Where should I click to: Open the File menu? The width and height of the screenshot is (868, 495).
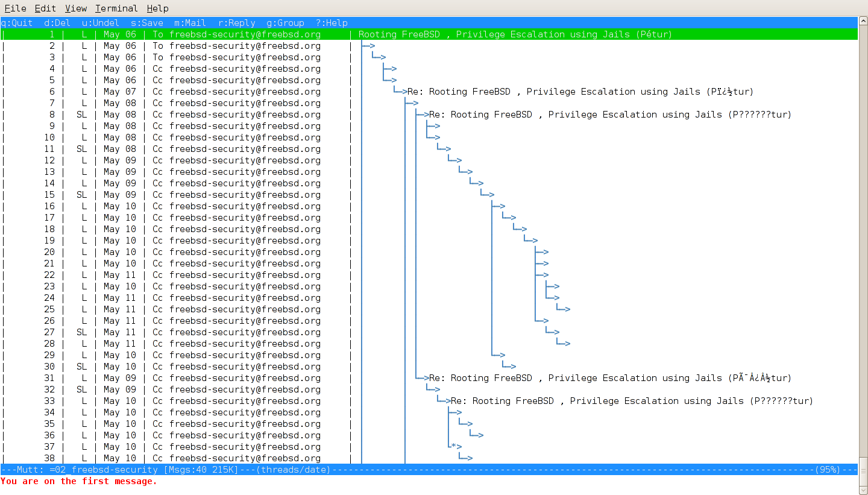tap(15, 8)
